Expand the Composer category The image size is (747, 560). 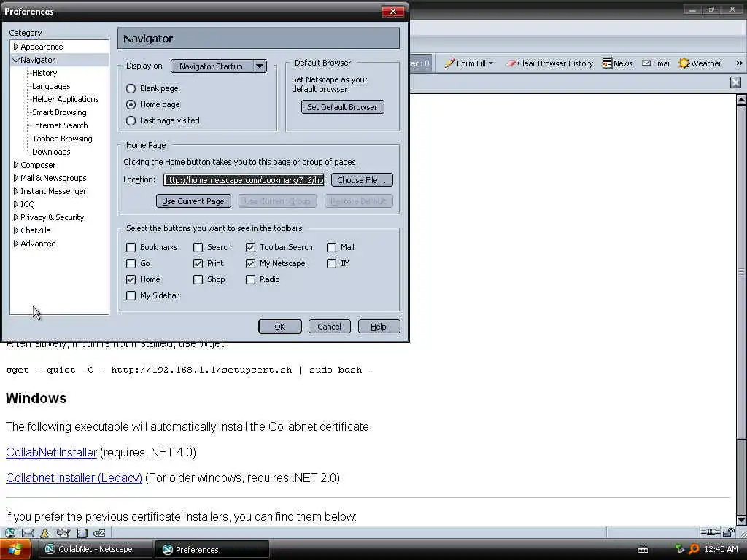16,165
